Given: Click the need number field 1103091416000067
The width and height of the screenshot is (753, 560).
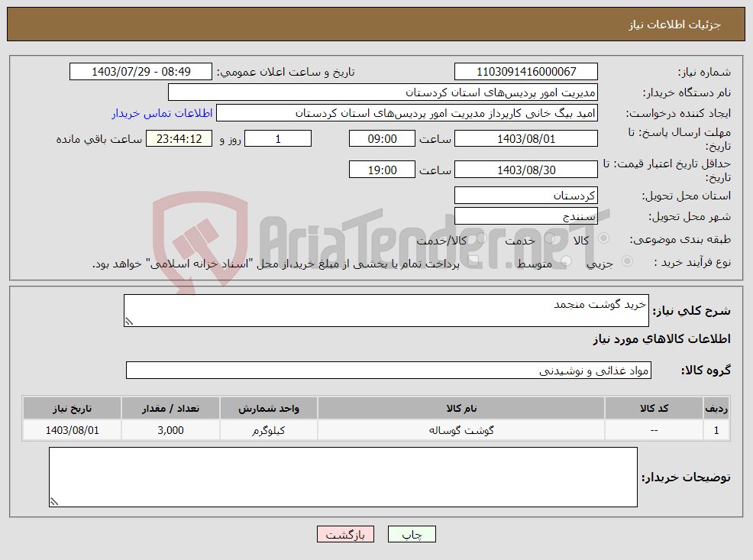Looking at the screenshot, I should (x=526, y=72).
